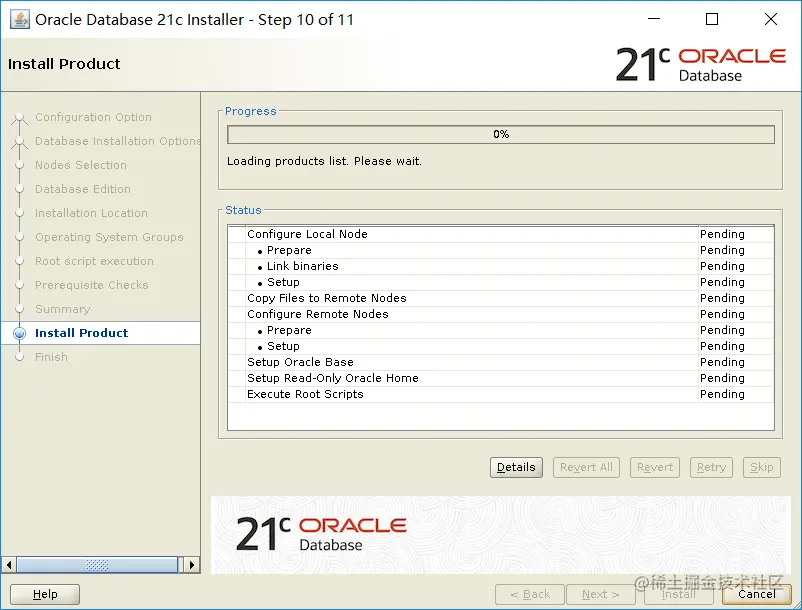802x610 pixels.
Task: Click the Cancel button
Action: tap(756, 594)
